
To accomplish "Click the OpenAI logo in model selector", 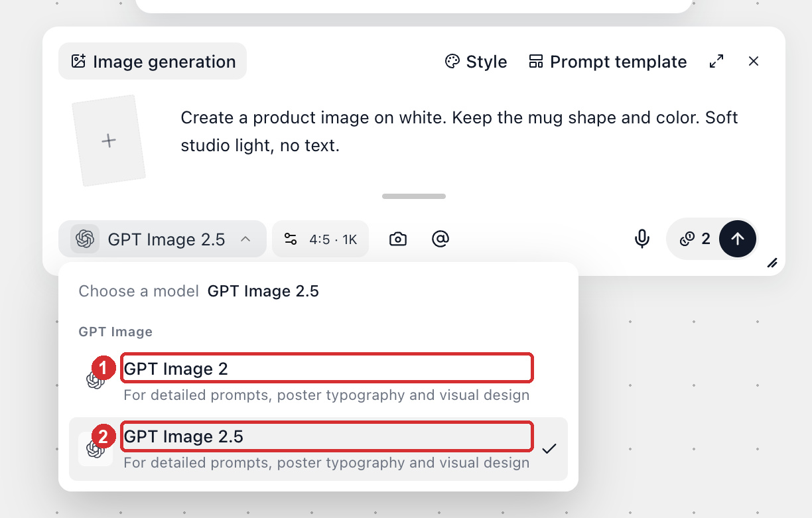I will click(85, 239).
